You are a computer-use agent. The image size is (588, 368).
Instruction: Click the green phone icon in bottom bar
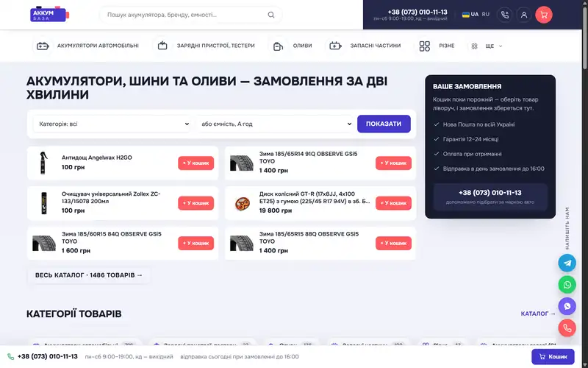(x=11, y=357)
